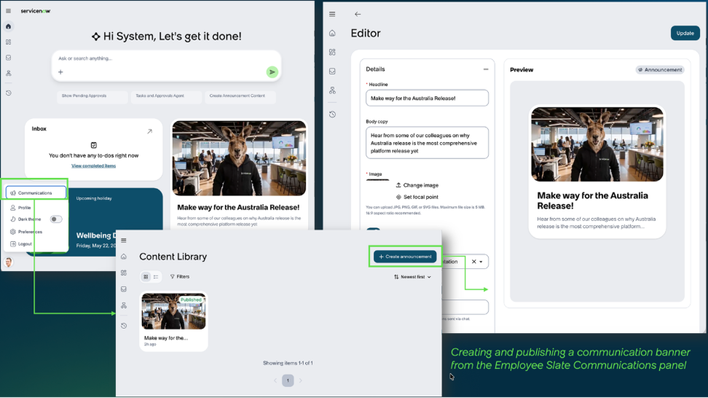Toggle the Dark theme switch
This screenshot has height=398, width=708.
(x=56, y=219)
